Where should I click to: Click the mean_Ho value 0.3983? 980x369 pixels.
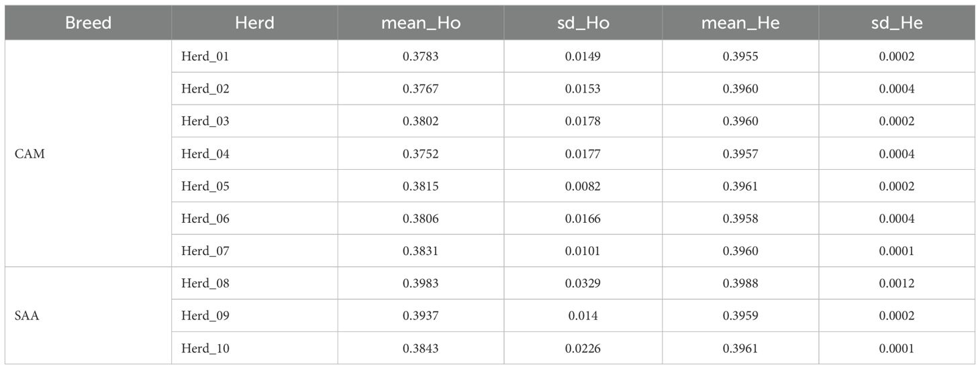pos(420,284)
